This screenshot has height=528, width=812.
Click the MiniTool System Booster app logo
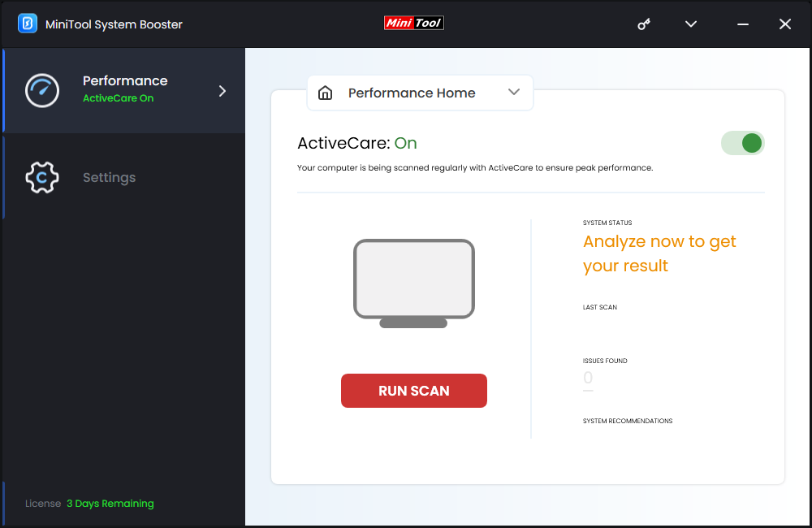point(28,24)
